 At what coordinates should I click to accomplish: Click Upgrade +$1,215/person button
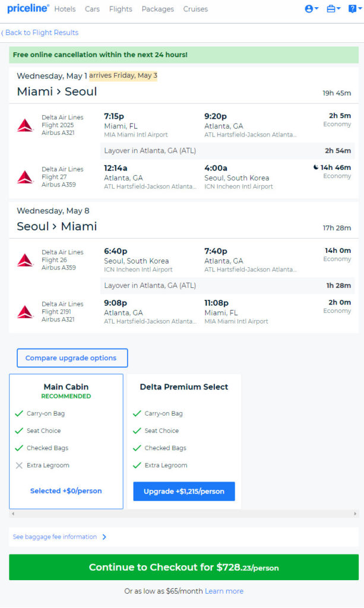[183, 491]
